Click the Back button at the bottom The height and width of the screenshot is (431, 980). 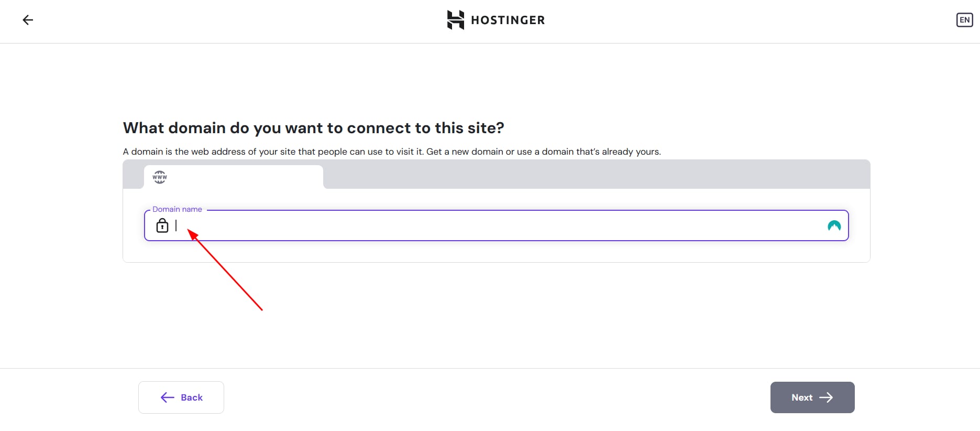[181, 397]
